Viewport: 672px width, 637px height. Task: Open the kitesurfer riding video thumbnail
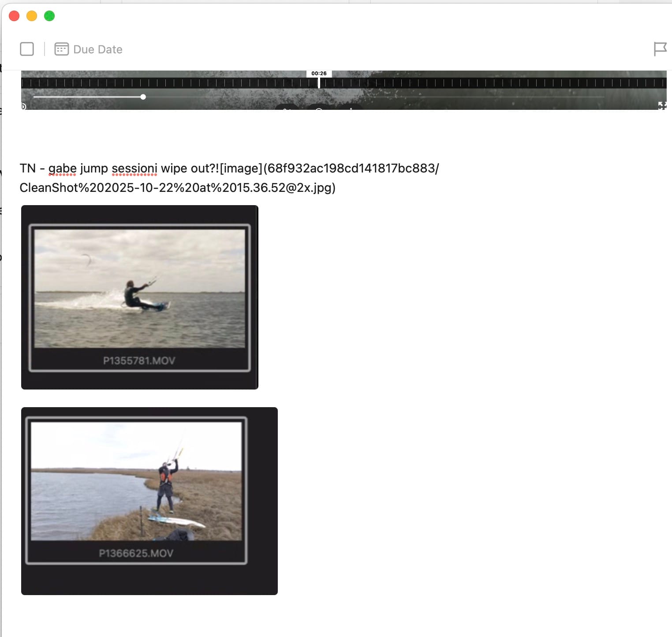point(139,288)
